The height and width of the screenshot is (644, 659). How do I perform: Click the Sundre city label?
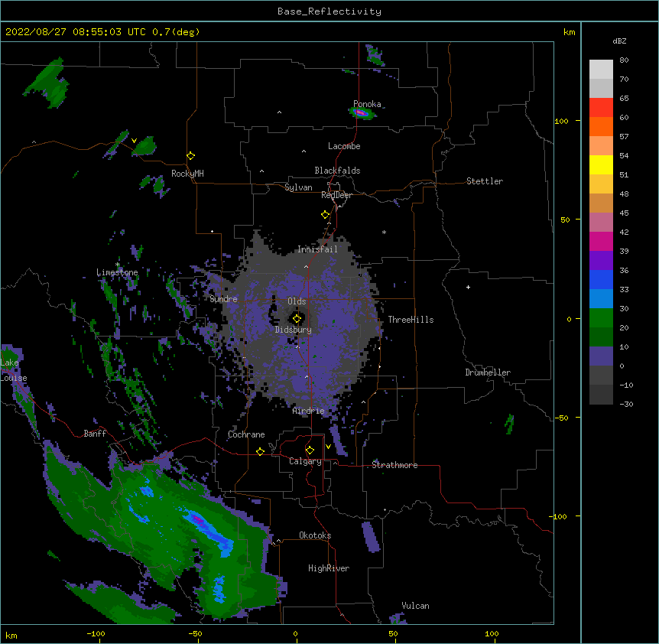click(x=223, y=299)
